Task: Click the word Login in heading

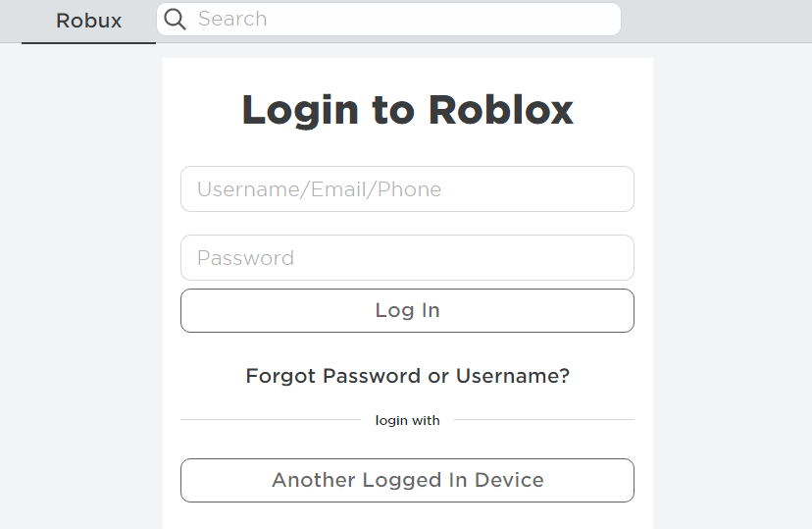Action: point(300,110)
